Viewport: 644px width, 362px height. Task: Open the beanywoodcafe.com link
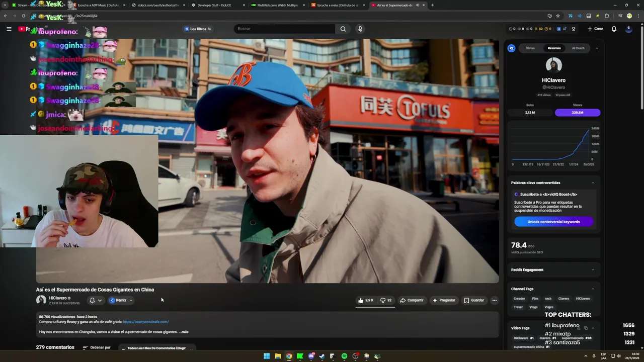click(x=146, y=322)
